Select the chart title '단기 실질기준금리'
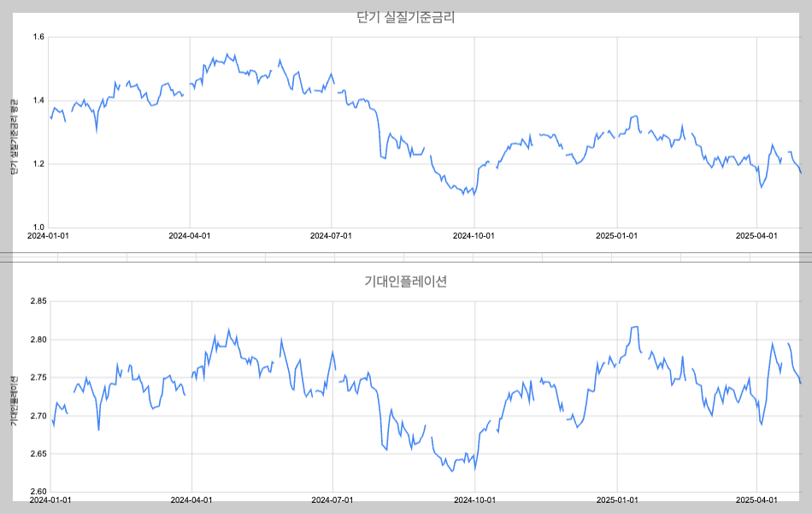The width and height of the screenshot is (812, 514). (405, 17)
